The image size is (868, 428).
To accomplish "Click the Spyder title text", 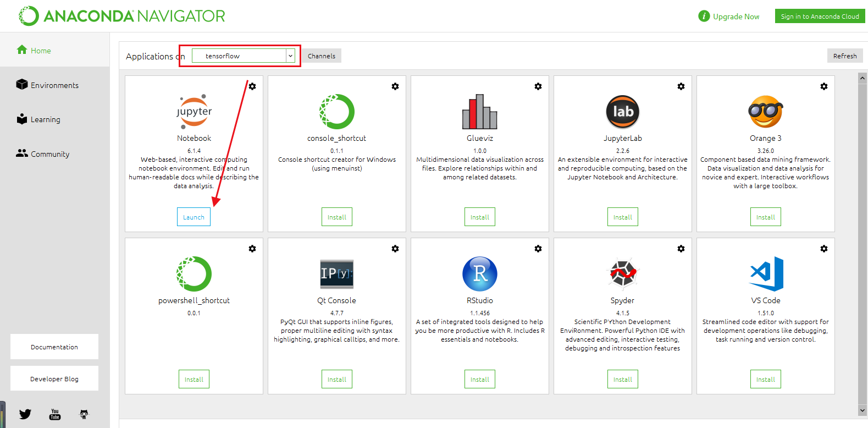I will click(622, 300).
